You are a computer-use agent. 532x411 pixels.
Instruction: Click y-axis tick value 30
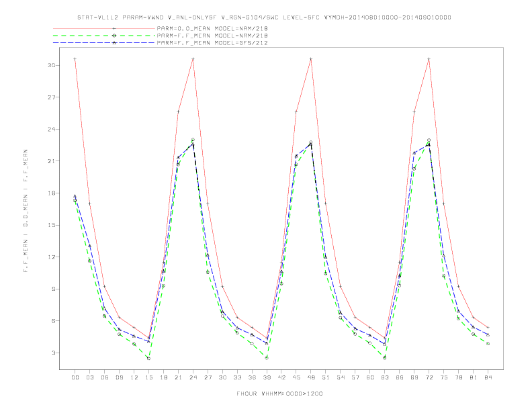click(x=52, y=65)
